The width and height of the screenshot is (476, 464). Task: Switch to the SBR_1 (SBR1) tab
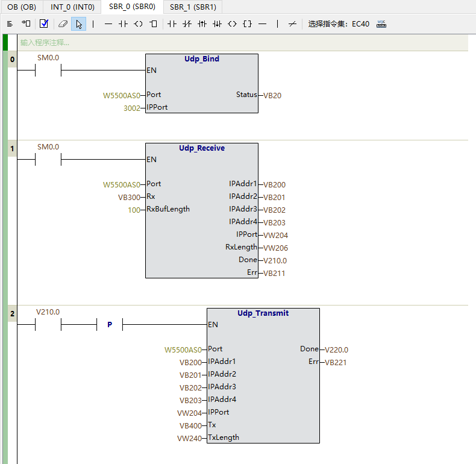click(x=193, y=7)
